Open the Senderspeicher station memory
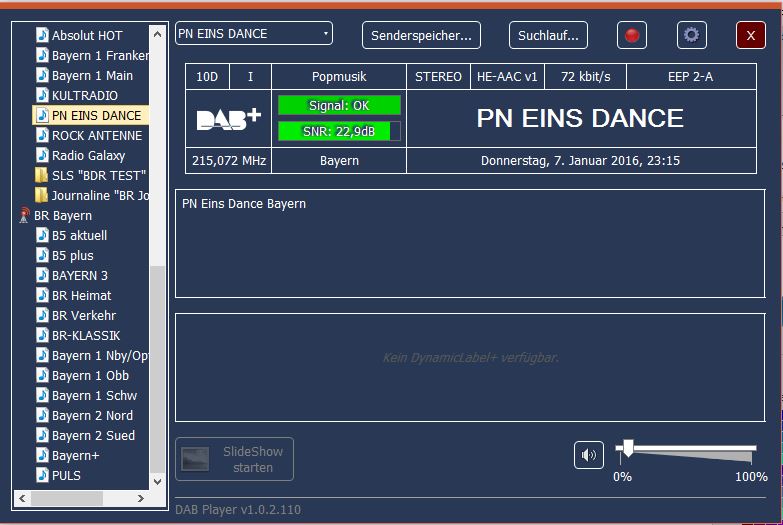 click(x=421, y=36)
